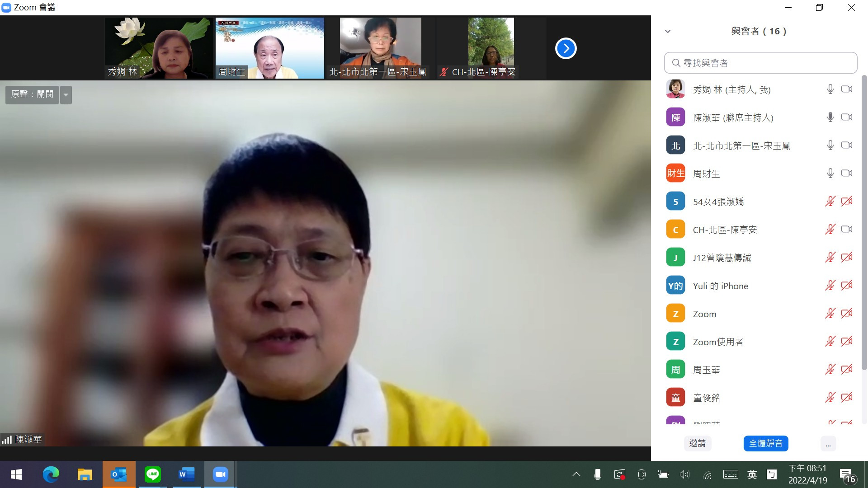Select 周玉華 in participant list

[x=706, y=370]
